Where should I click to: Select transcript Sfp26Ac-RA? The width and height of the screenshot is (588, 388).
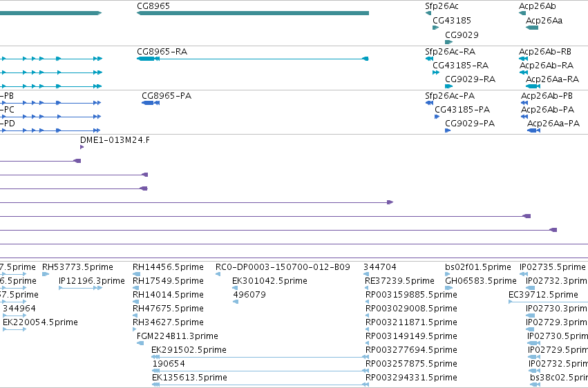pyautogui.click(x=429, y=59)
